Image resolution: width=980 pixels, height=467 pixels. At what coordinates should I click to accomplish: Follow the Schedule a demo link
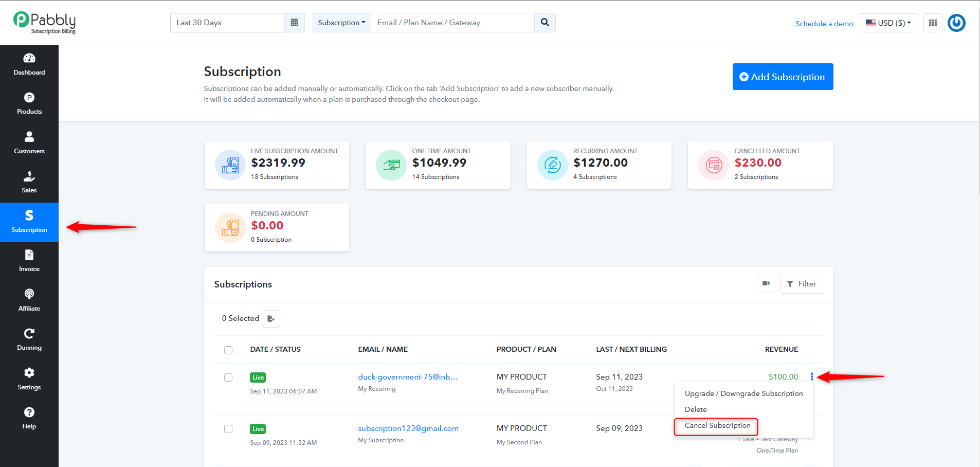(x=824, y=24)
